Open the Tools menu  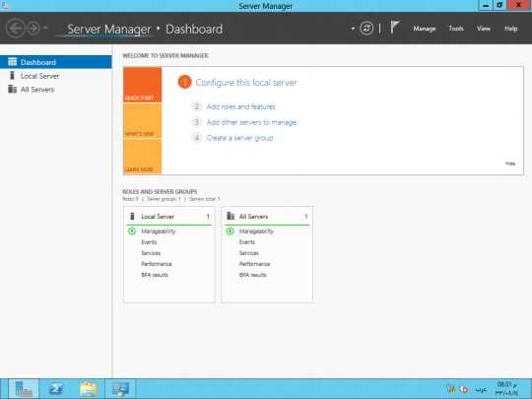(456, 29)
